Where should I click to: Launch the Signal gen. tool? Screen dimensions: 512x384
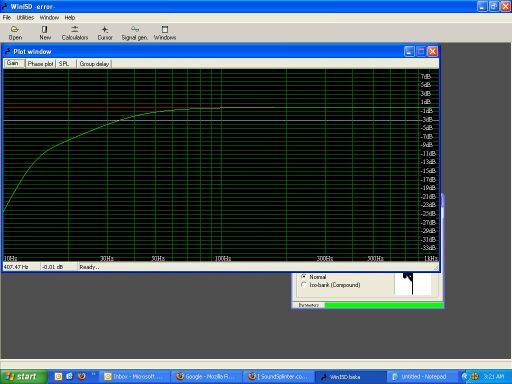[134, 33]
